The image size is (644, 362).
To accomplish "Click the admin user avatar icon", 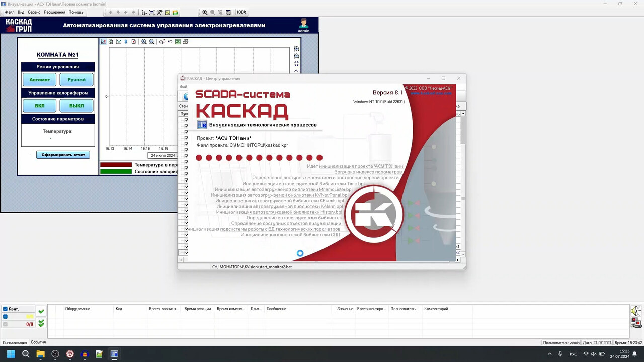I will [303, 23].
